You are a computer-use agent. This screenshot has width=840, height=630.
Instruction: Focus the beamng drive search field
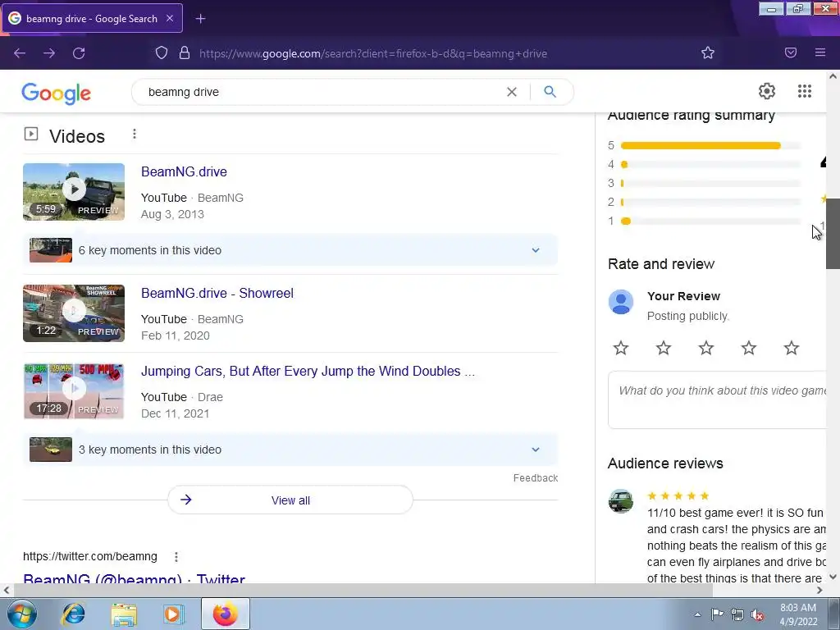322,92
